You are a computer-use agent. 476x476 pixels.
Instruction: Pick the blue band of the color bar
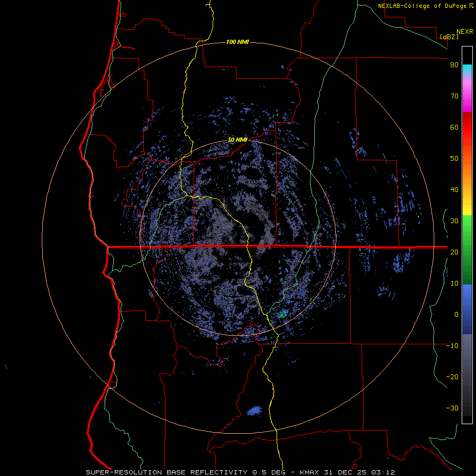pyautogui.click(x=467, y=309)
